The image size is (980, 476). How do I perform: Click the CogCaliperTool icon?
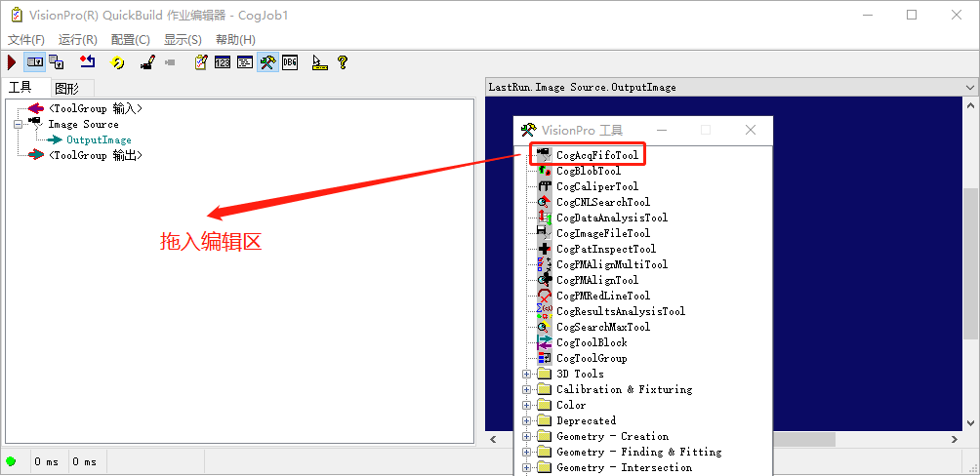click(x=545, y=186)
